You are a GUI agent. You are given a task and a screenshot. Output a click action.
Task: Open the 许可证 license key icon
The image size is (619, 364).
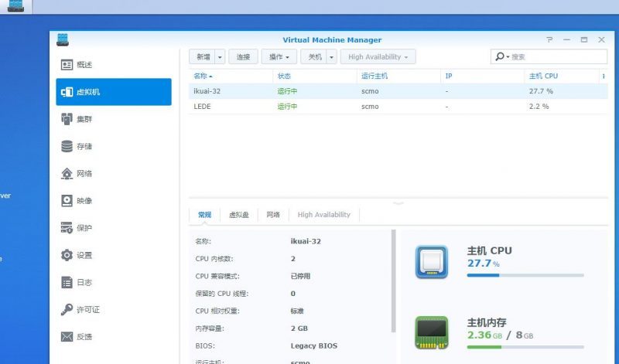pyautogui.click(x=67, y=310)
